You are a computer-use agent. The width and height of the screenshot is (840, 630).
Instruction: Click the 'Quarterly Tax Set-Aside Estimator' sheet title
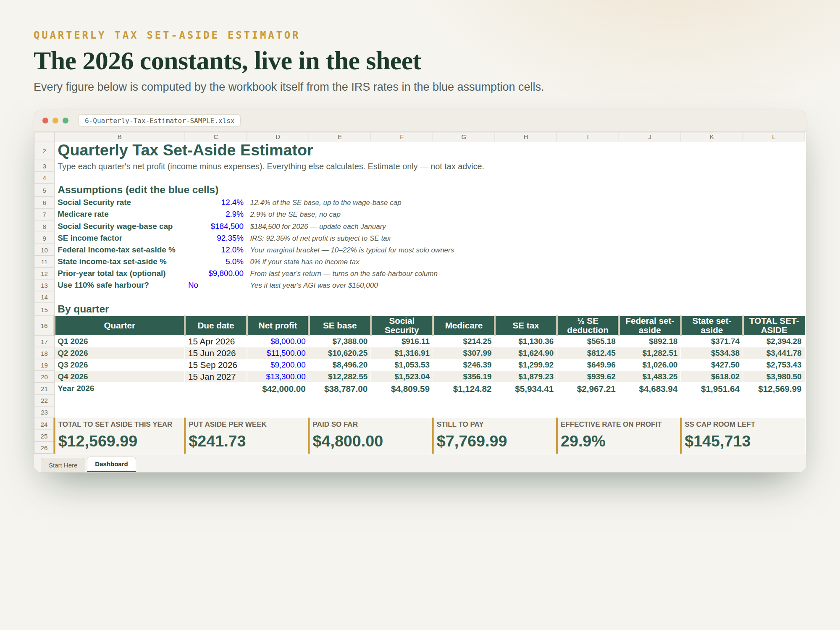(x=185, y=150)
